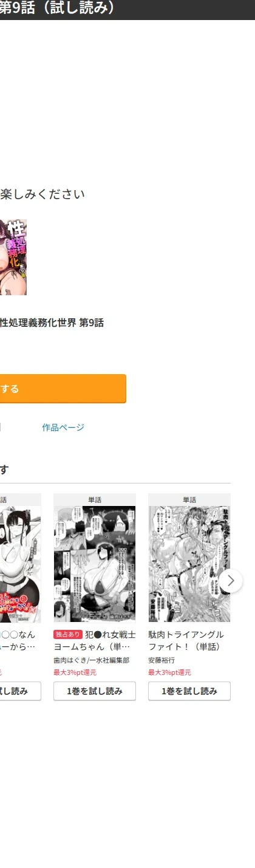Image resolution: width=255 pixels, height=868 pixels.
Task: Click 単話 label above ヨームちゃん cover
Action: tap(95, 500)
